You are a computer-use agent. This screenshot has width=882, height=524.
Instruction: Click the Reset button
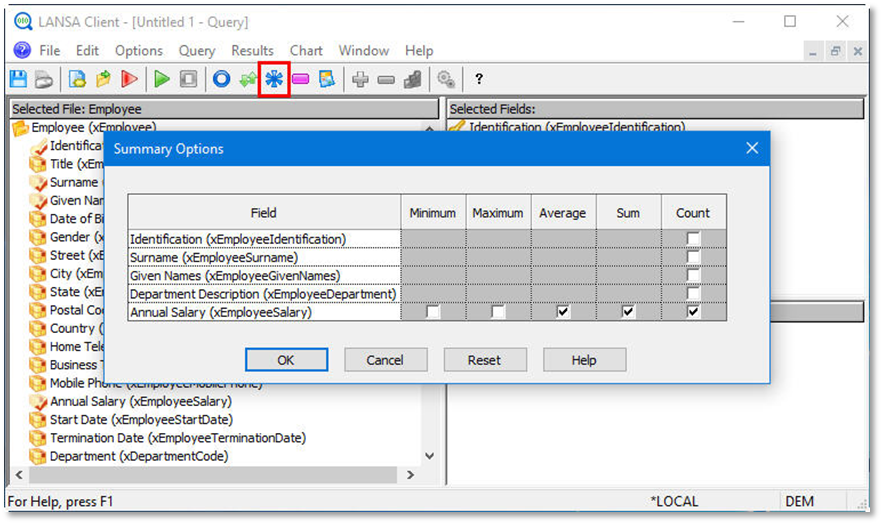tap(485, 360)
